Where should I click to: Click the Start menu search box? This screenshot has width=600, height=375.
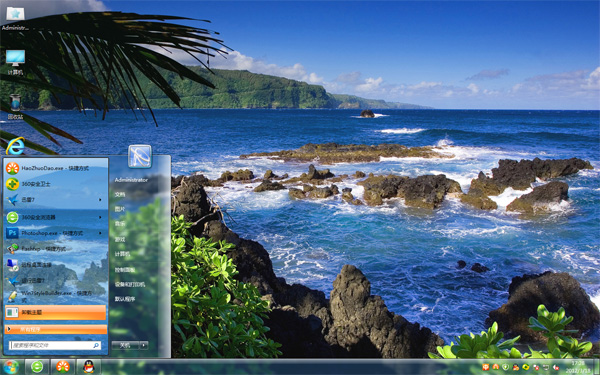click(x=55, y=346)
